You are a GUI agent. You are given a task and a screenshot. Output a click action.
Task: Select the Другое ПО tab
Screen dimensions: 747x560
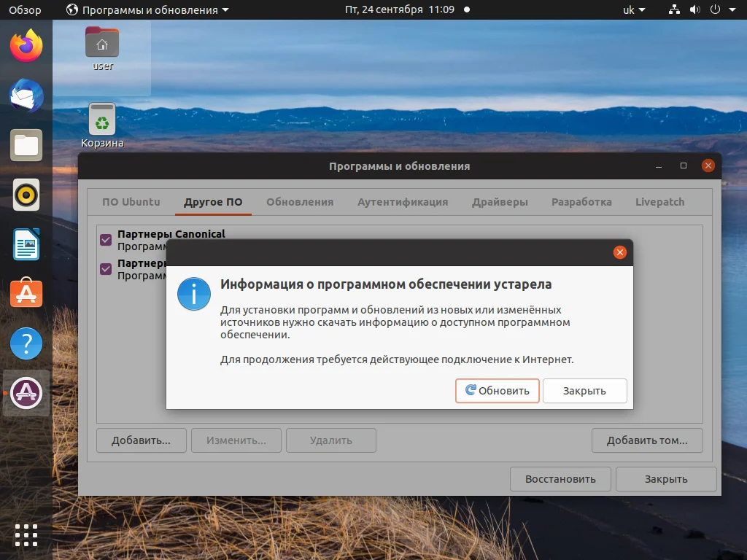point(213,202)
